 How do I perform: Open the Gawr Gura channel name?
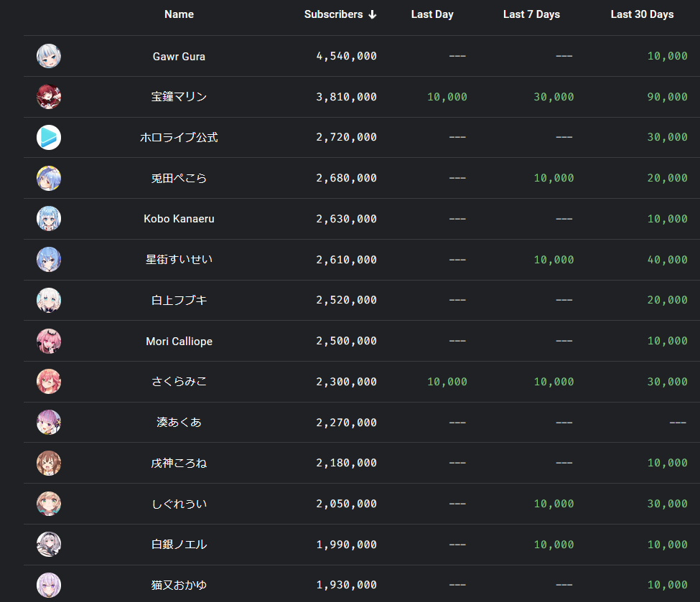tap(179, 57)
